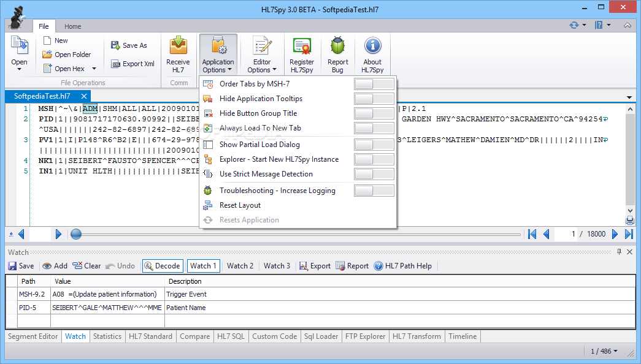Toggle Hide Application Tooltips switch
The width and height of the screenshot is (641, 364).
[x=374, y=99]
